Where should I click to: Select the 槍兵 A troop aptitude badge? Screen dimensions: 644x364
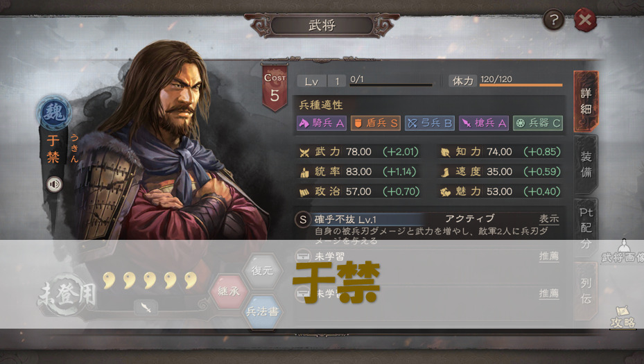484,123
